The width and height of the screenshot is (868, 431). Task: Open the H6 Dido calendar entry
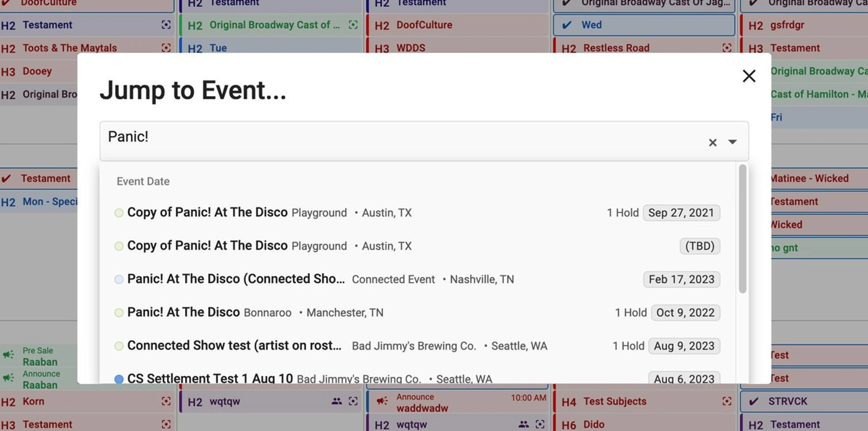tap(644, 422)
